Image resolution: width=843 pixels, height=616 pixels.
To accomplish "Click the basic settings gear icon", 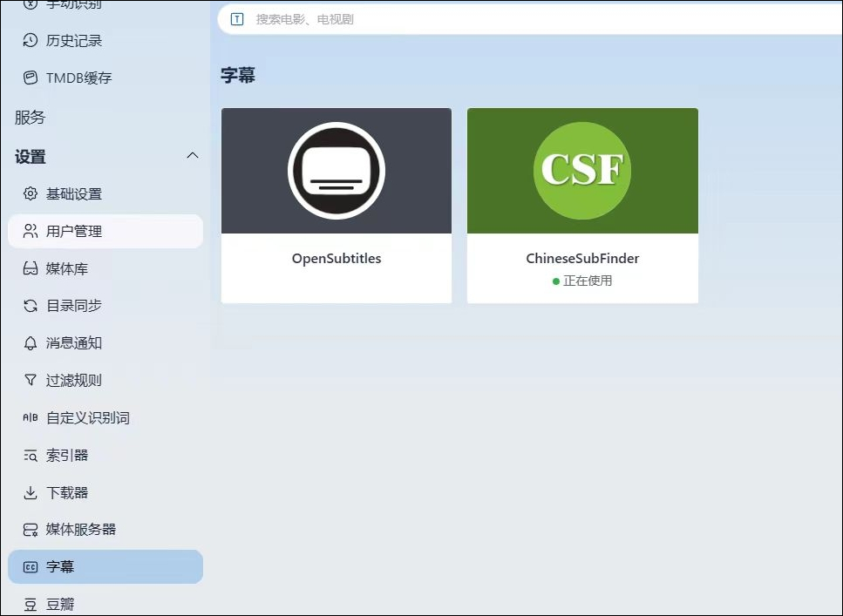I will point(30,194).
